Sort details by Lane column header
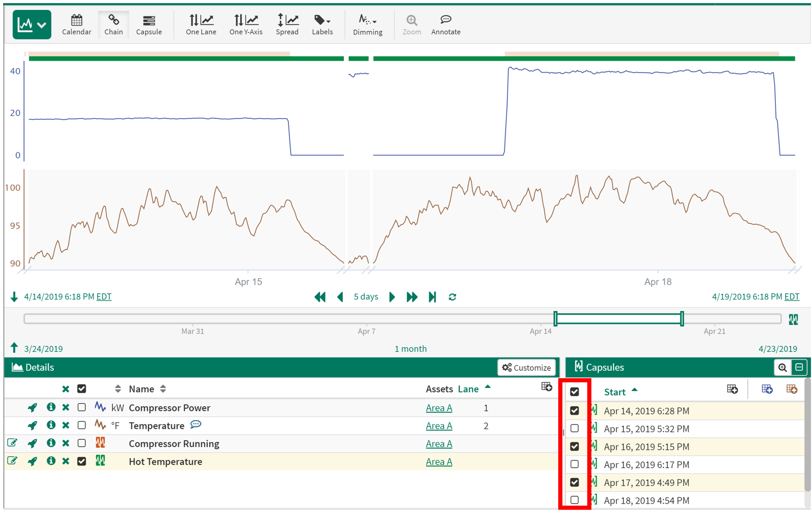The height and width of the screenshot is (516, 812). 468,389
